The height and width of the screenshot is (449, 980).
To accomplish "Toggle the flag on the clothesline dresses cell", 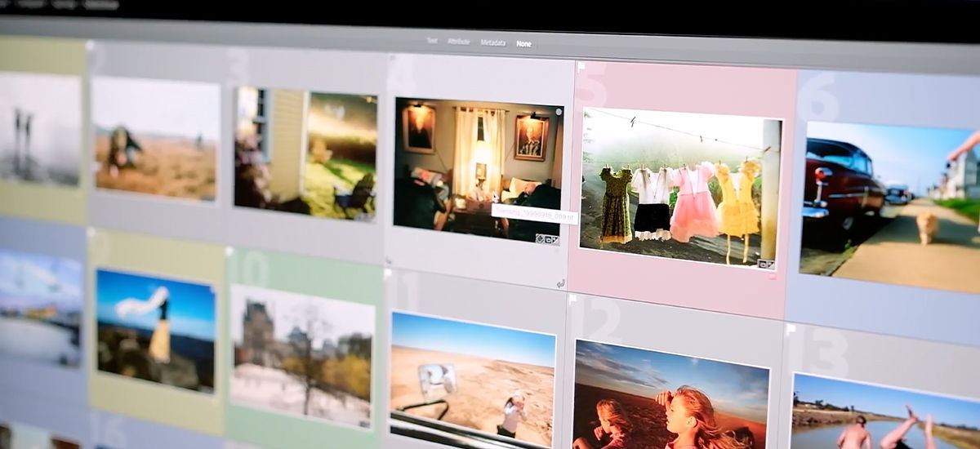I will tap(581, 66).
